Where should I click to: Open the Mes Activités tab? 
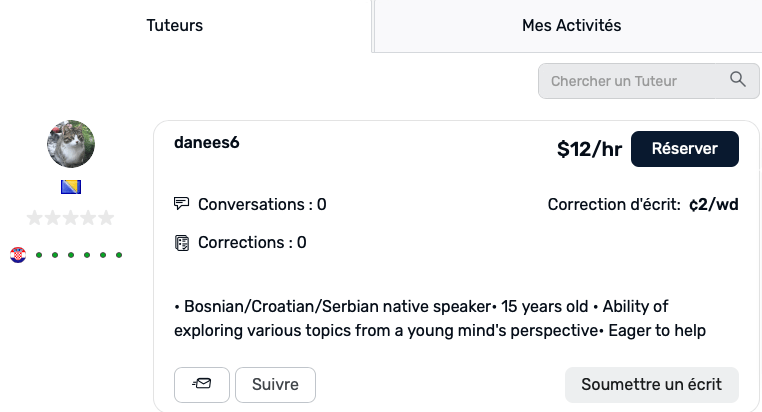[571, 26]
